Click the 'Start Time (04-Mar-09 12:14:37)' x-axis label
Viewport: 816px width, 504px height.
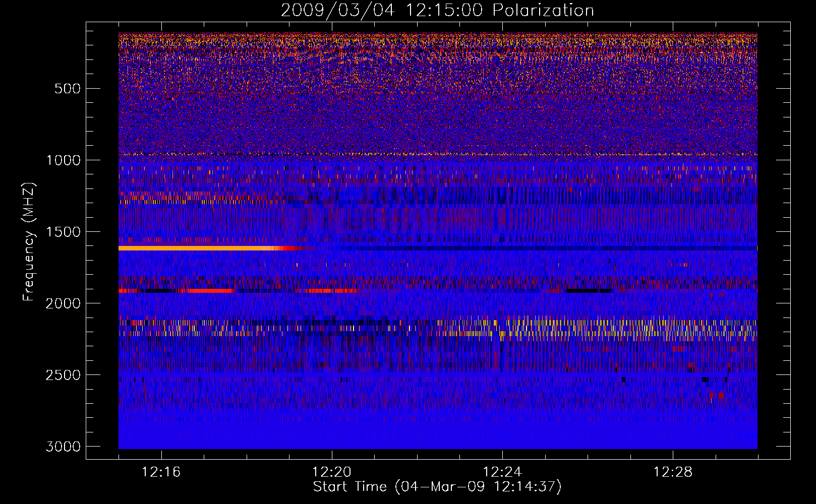point(437,487)
